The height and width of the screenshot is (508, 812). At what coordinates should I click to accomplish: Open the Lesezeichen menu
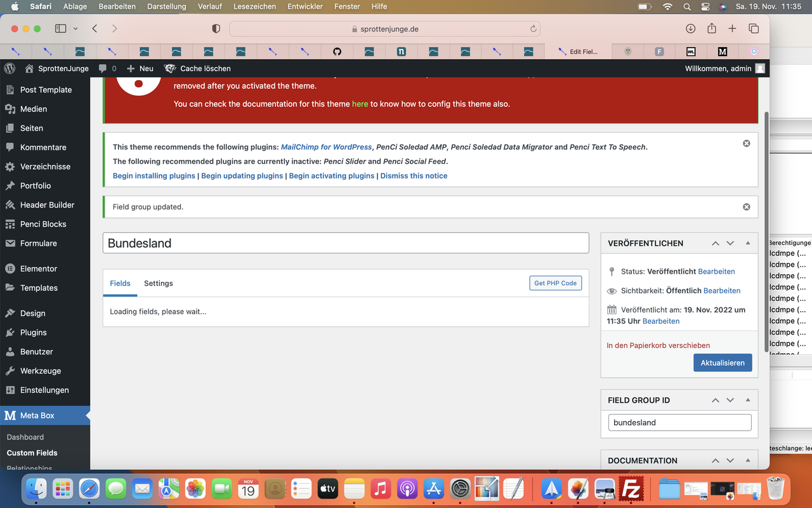tap(254, 6)
